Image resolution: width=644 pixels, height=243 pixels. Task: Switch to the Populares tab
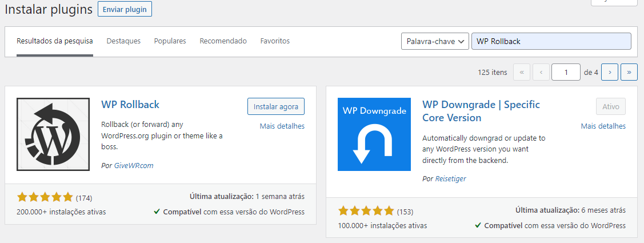click(170, 41)
